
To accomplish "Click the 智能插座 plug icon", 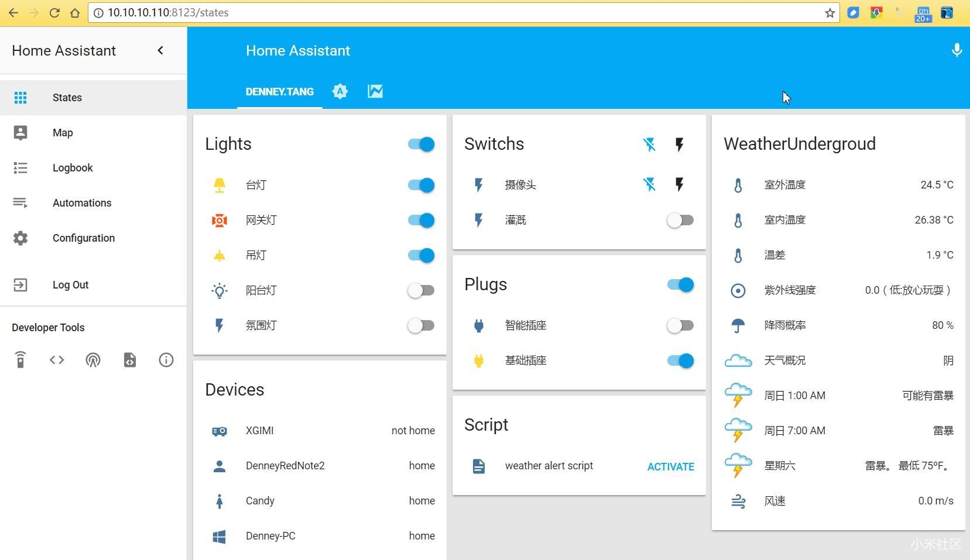I will (479, 325).
